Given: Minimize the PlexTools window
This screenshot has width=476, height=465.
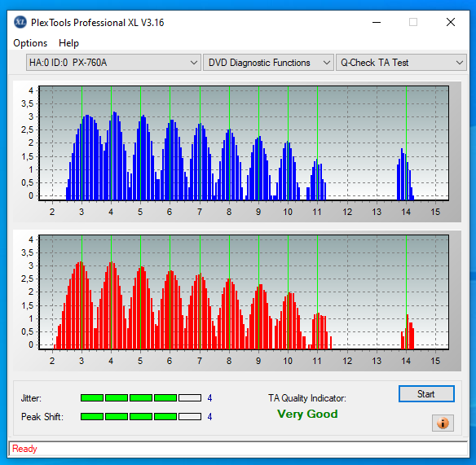Looking at the screenshot, I should [x=377, y=22].
